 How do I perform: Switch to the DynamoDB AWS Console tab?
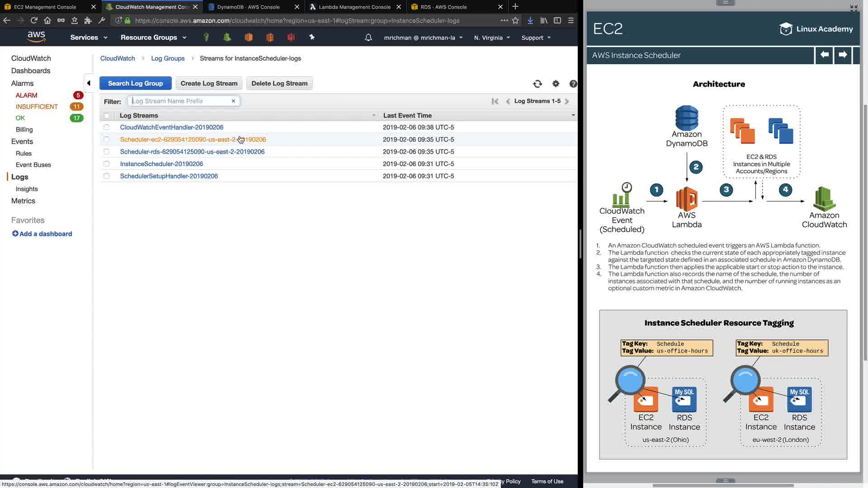click(248, 7)
